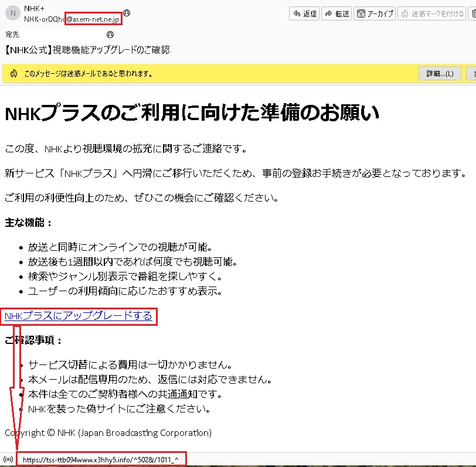The height and width of the screenshot is (467, 476).
Task: Click bullet 放送と同時にオンラインでの視聴が可能
Action: point(120,247)
